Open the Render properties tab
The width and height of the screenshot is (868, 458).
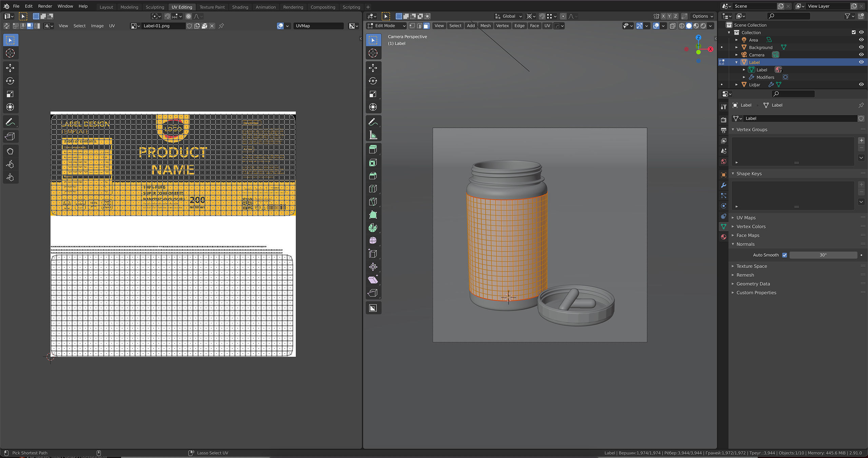(x=724, y=120)
